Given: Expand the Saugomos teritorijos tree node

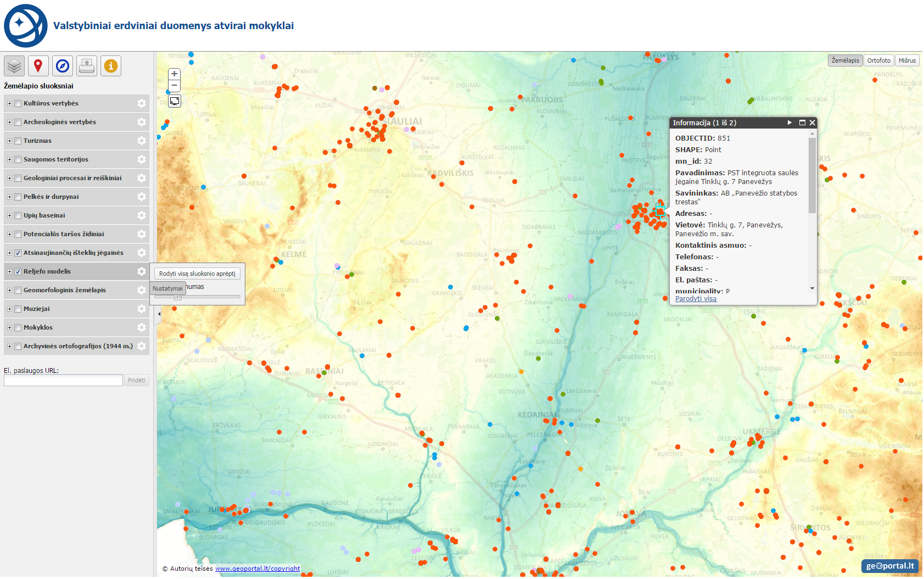Looking at the screenshot, I should [x=9, y=159].
